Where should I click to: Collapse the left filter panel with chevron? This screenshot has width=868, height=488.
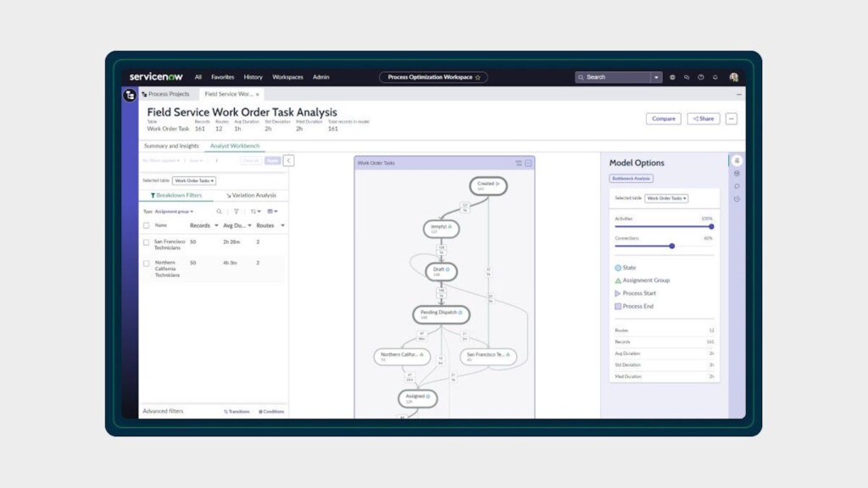pos(288,160)
